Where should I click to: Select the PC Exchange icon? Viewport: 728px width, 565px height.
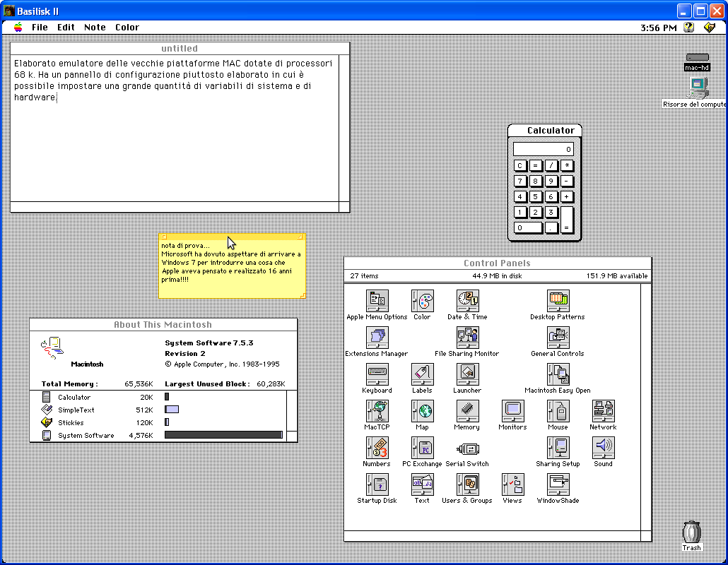point(422,447)
